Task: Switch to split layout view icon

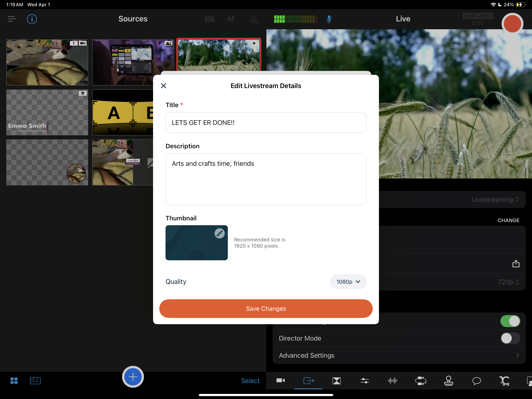Action: [x=35, y=380]
